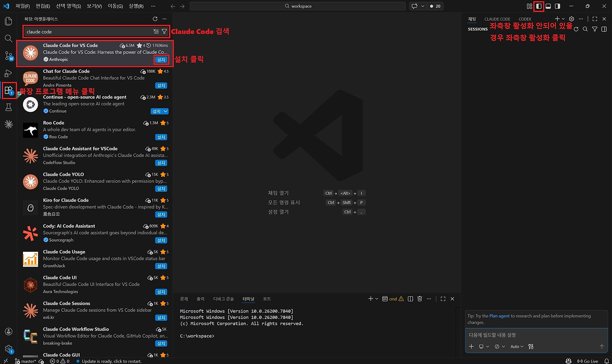Toggle the secondary side bar visibility
Image resolution: width=612 pixels, height=364 pixels.
pyautogui.click(x=557, y=6)
